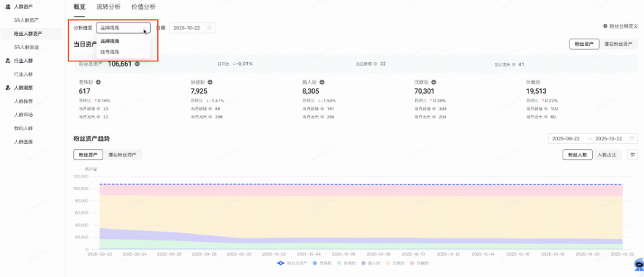Open 粉丝人群资产 in the sidebar

click(28, 34)
